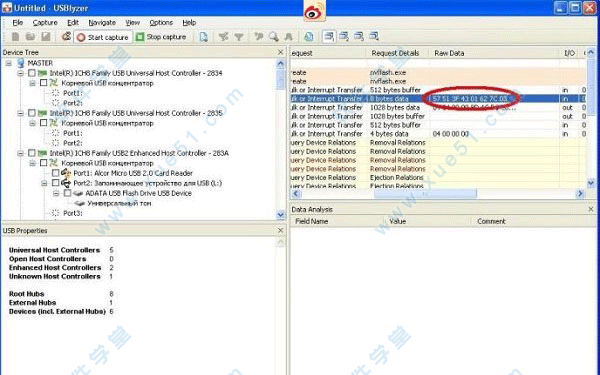600x375 pixels.
Task: Check the ADATA USB Flash Drive checkbox
Action: click(x=67, y=193)
